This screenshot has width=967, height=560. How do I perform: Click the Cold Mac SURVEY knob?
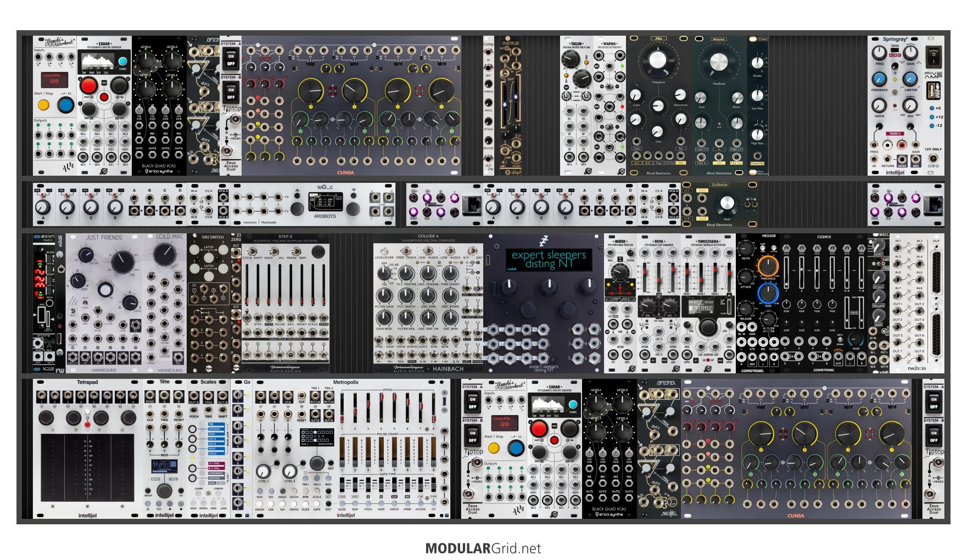pos(164,254)
